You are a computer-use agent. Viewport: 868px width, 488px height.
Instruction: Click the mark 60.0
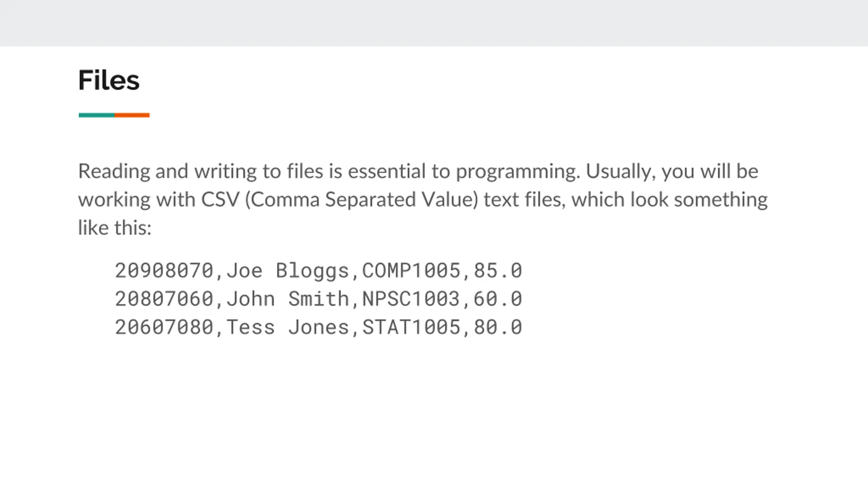click(498, 299)
